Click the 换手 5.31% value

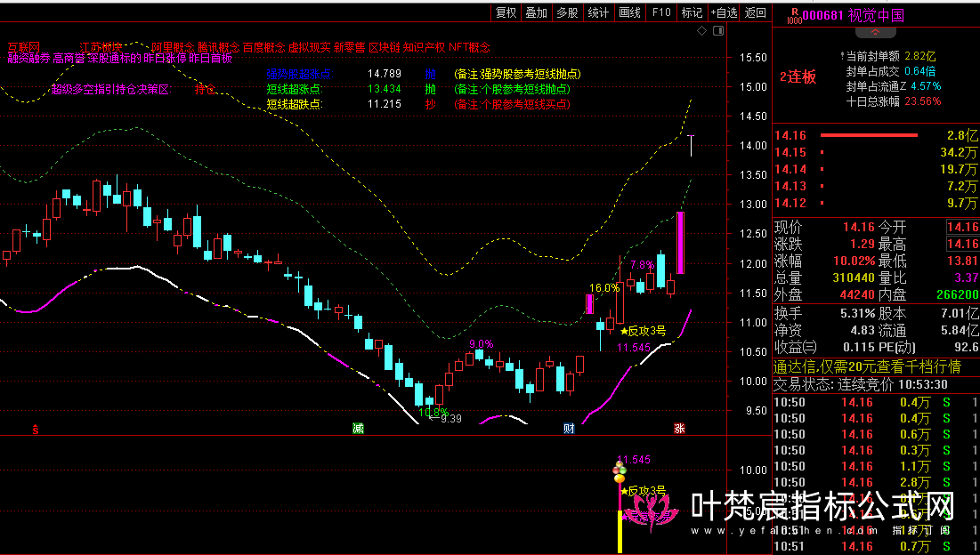point(857,313)
